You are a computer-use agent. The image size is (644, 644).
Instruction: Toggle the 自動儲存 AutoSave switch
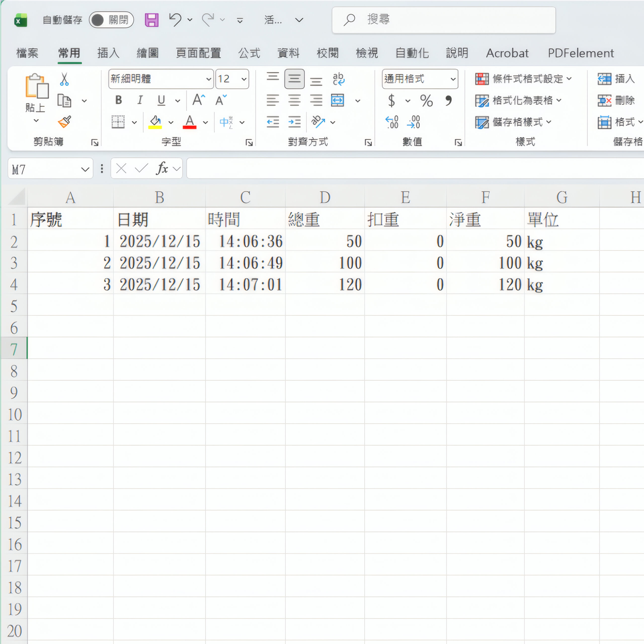coord(111,20)
